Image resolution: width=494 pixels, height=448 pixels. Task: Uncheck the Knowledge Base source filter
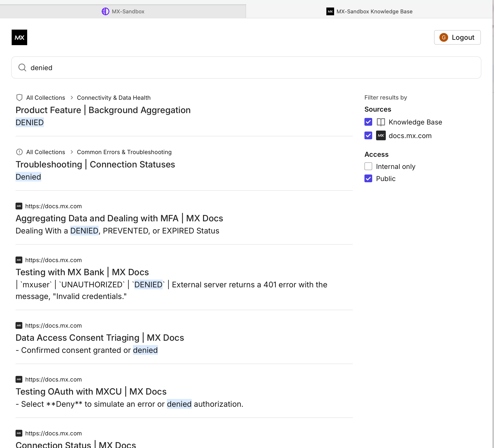pyautogui.click(x=368, y=122)
